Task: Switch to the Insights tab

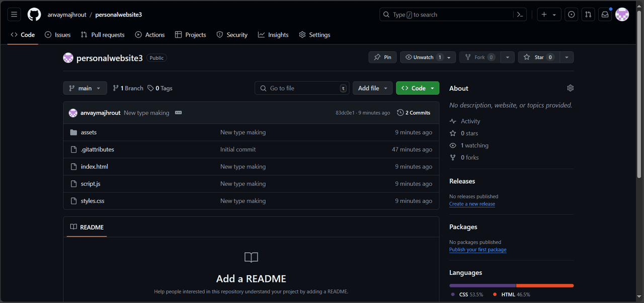Action: (273, 35)
